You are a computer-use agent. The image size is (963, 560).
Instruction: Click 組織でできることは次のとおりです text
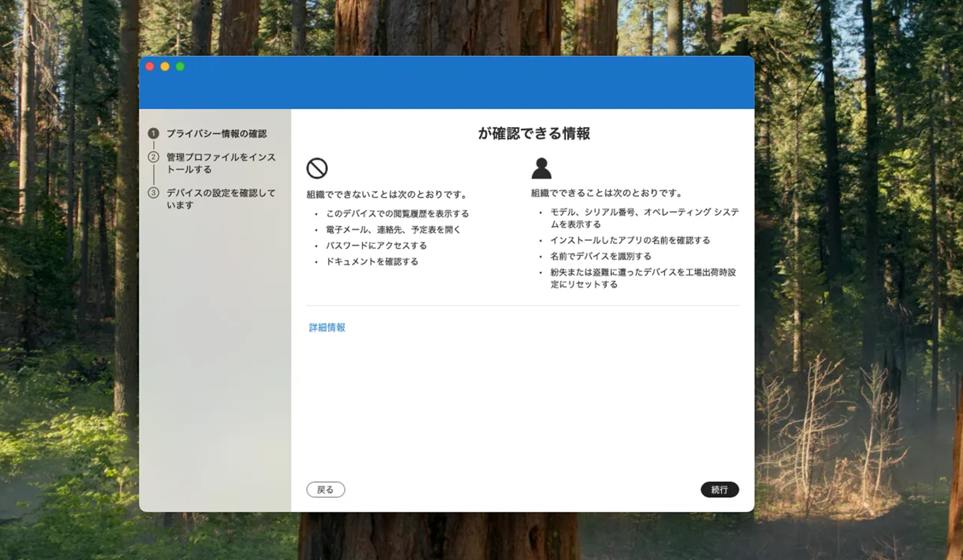tap(608, 193)
